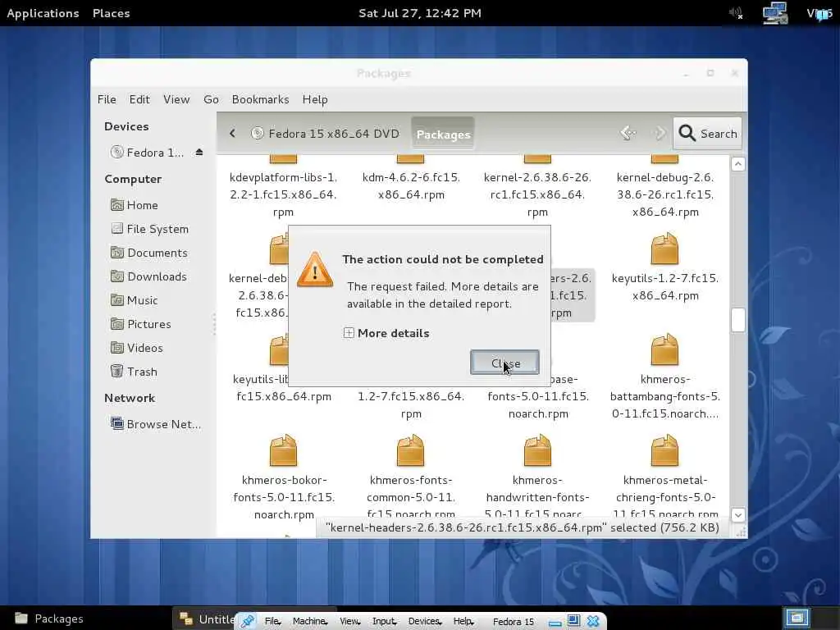The height and width of the screenshot is (630, 840).
Task: Click the warning triangle icon in the dialog
Action: [314, 269]
